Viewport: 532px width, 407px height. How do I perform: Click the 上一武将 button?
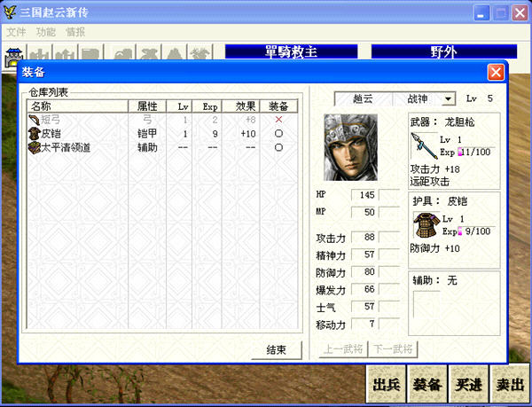point(343,349)
